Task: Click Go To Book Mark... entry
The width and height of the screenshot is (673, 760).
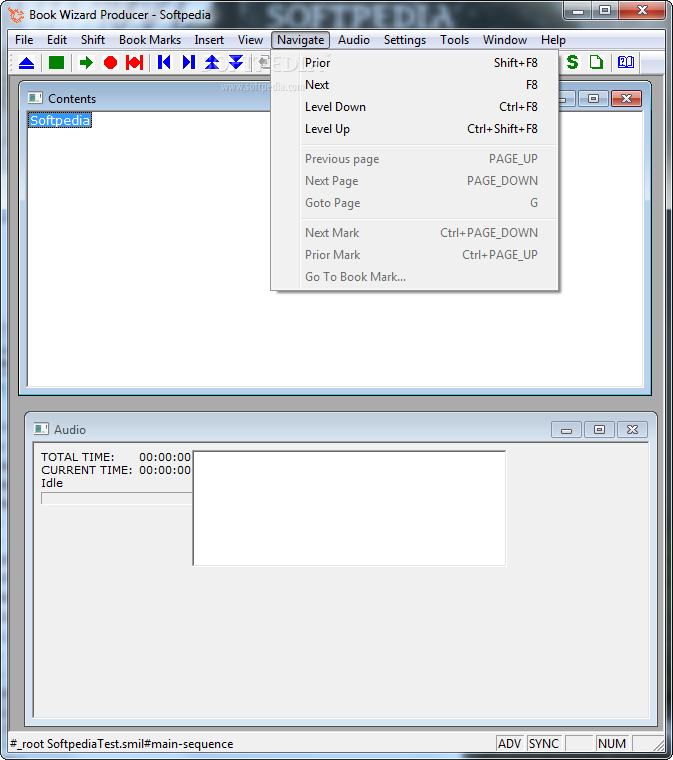Action: pos(414,277)
